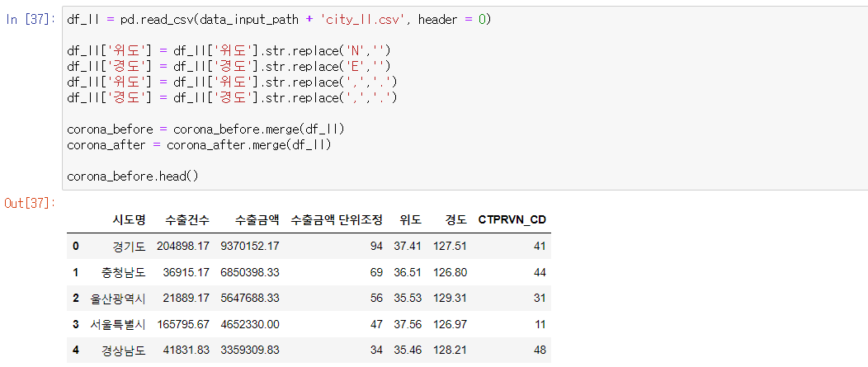868x367 pixels.
Task: Click the latitude value 35.46
Action: pyautogui.click(x=408, y=351)
